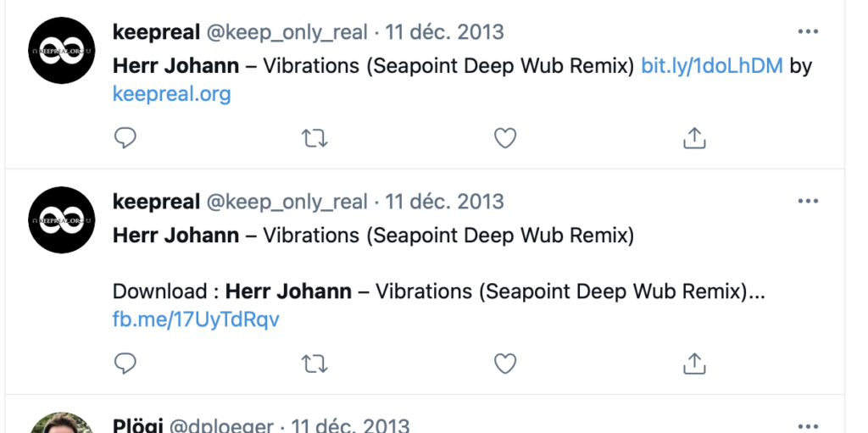Reply to the first keepreal tweet

tap(125, 138)
